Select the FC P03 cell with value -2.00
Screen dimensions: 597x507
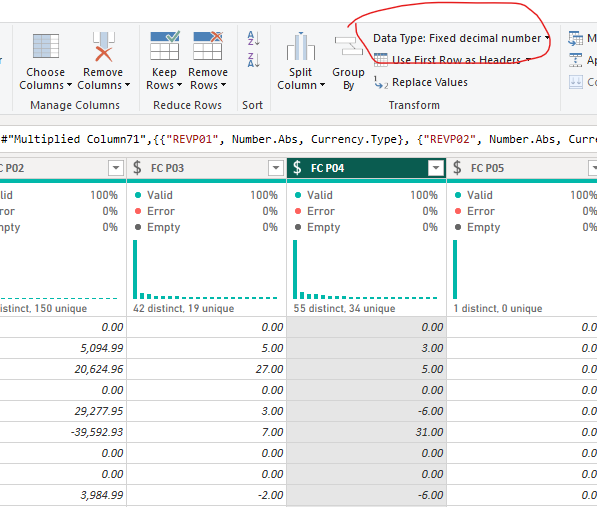pyautogui.click(x=206, y=495)
